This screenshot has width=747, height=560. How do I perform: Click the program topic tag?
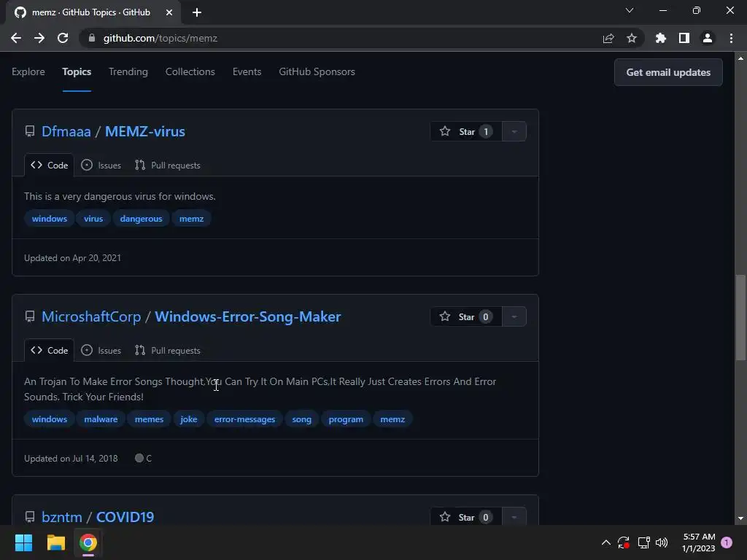[346, 419]
